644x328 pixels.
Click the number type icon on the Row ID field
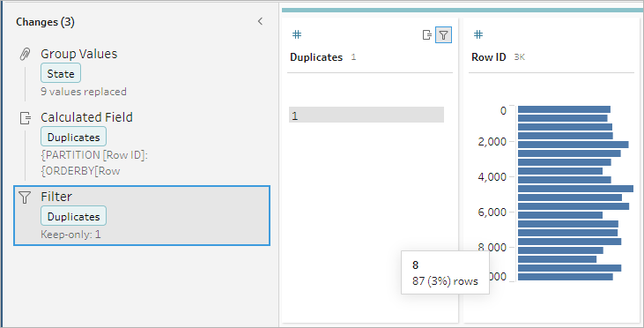[478, 34]
